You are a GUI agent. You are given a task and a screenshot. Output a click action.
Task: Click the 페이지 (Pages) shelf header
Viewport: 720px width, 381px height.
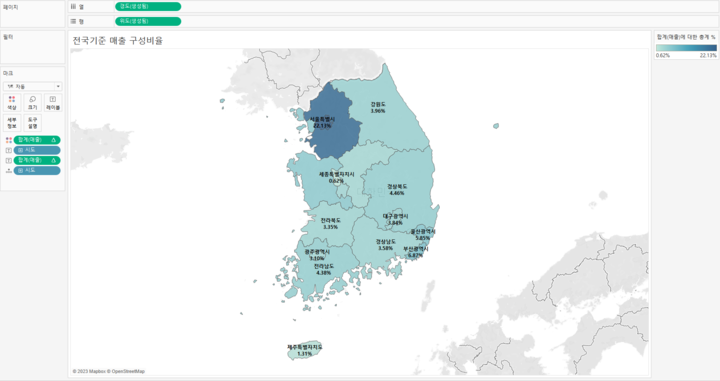(10, 7)
